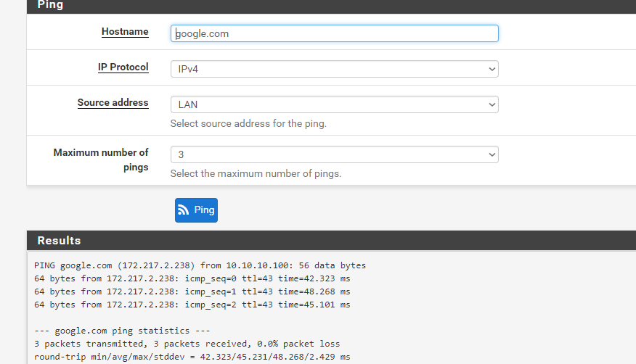636x364 pixels.
Task: Open the Maximum number of pings dropdown
Action: tap(334, 154)
